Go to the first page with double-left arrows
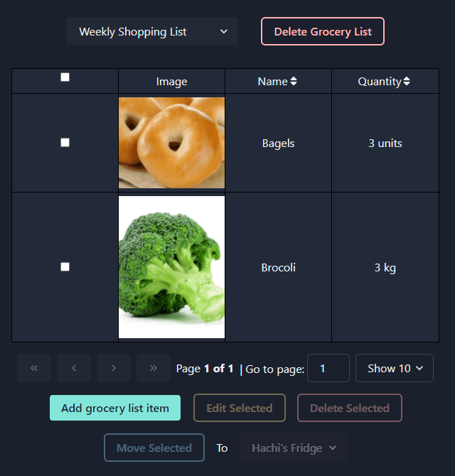 34,368
